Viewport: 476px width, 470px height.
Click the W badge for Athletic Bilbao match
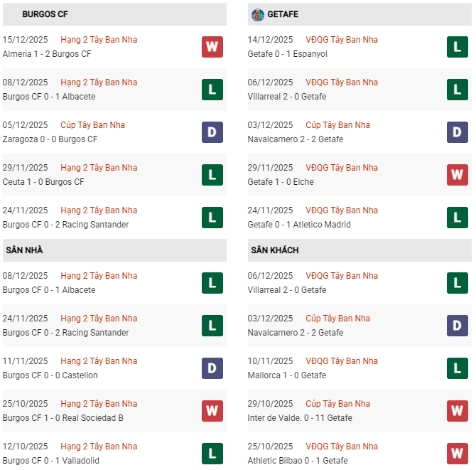(457, 454)
